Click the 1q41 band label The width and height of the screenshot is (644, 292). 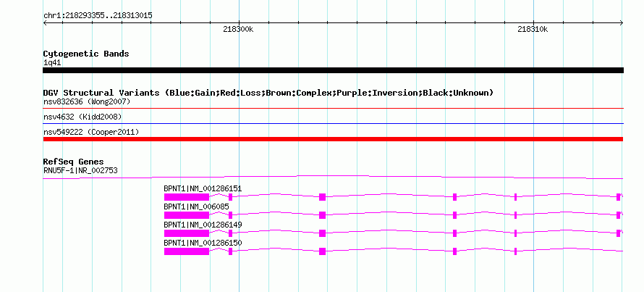pyautogui.click(x=52, y=63)
